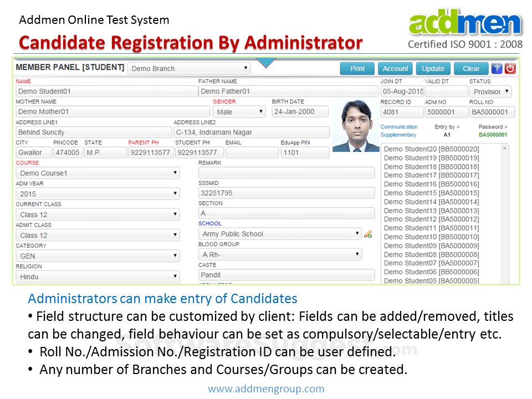
Task: Click the student photo thumbnail
Action: tap(356, 125)
